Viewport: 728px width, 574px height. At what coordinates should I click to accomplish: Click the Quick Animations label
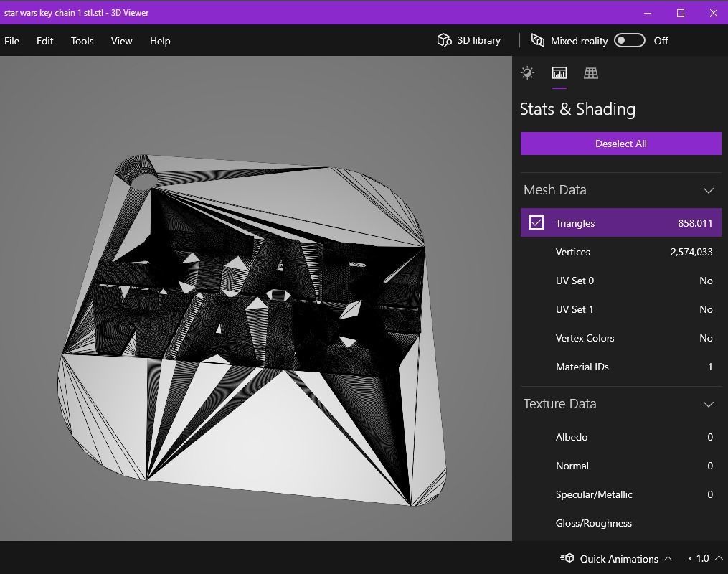[x=619, y=559]
